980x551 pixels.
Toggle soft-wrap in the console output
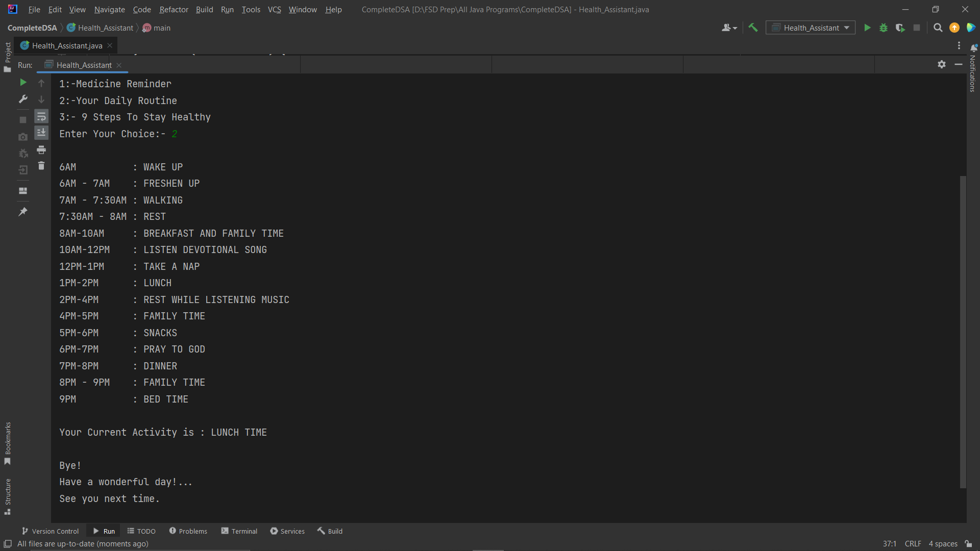[x=41, y=117]
